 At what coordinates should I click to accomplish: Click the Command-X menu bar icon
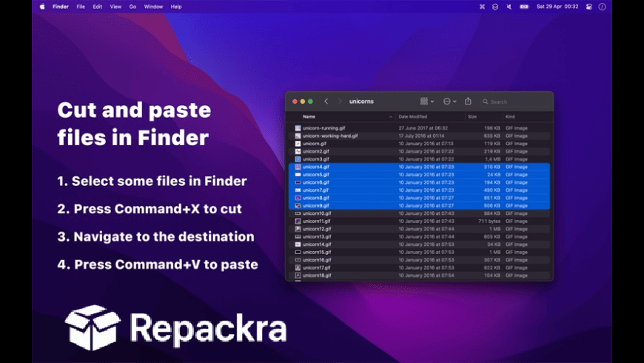click(x=482, y=7)
